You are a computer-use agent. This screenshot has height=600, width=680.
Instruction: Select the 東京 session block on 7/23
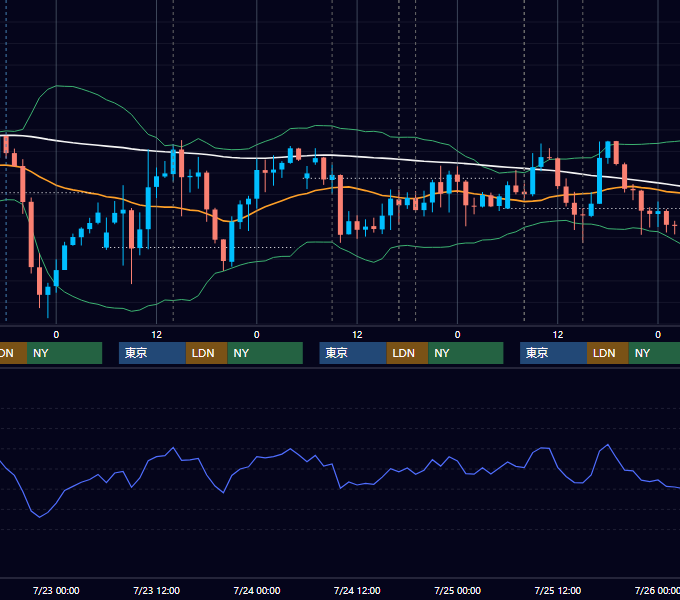(152, 353)
